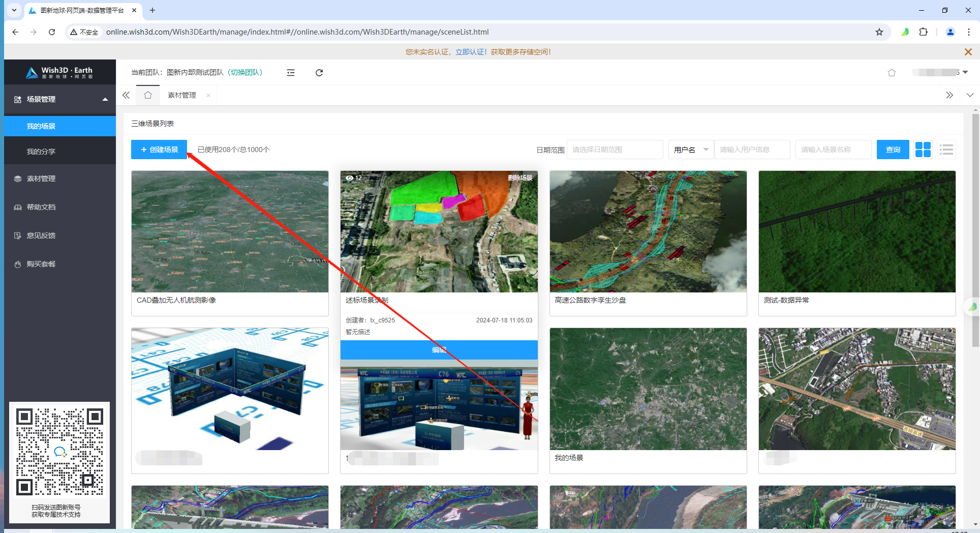Reload the browser page
The height and width of the screenshot is (533, 980).
pyautogui.click(x=52, y=32)
